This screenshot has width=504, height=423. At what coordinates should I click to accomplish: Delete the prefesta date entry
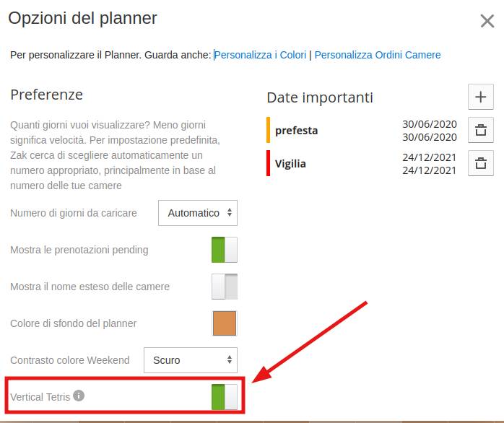tap(481, 131)
